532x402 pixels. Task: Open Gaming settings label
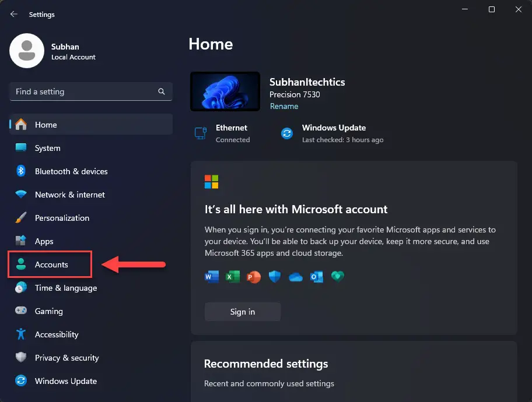click(49, 311)
